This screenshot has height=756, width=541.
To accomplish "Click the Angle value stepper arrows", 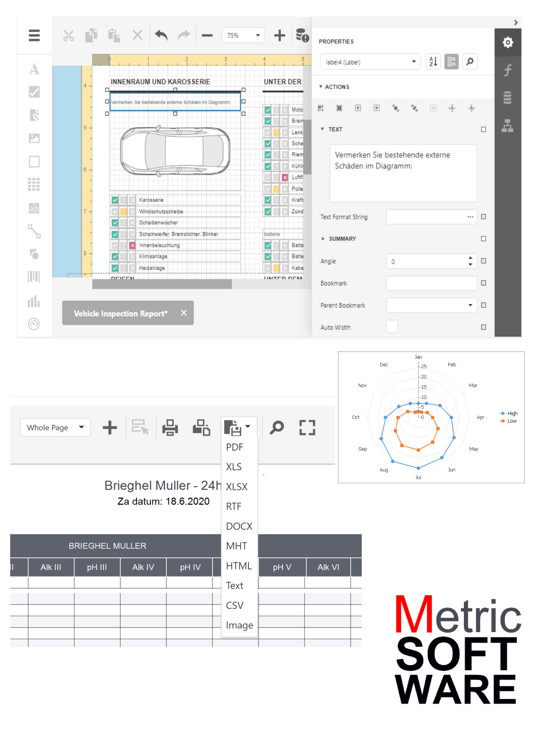I will (x=470, y=261).
